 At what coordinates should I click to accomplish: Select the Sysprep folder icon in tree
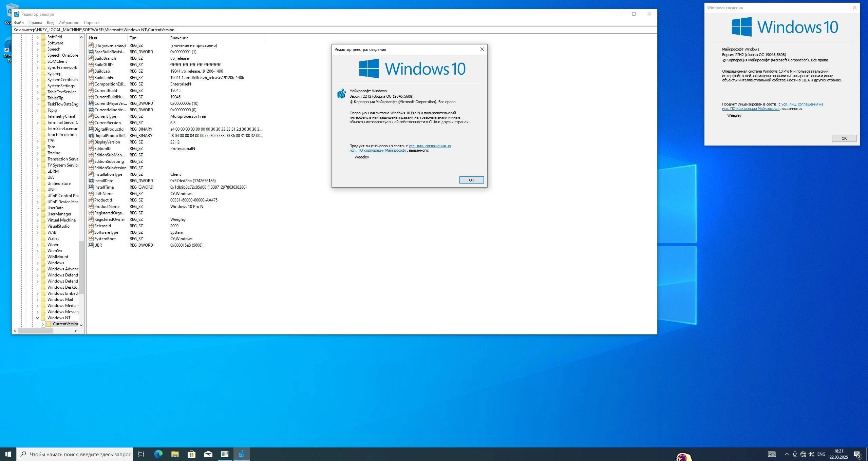43,74
